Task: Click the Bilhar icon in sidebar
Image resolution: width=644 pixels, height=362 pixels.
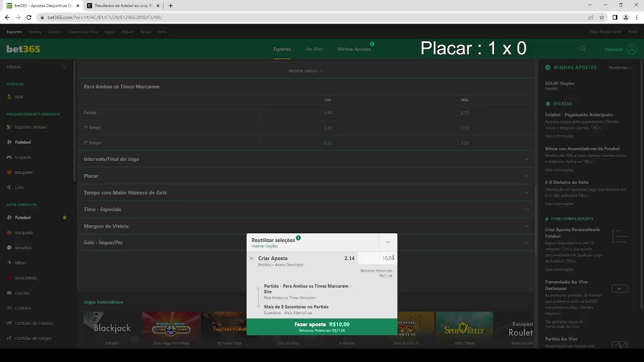Action: pos(9,263)
